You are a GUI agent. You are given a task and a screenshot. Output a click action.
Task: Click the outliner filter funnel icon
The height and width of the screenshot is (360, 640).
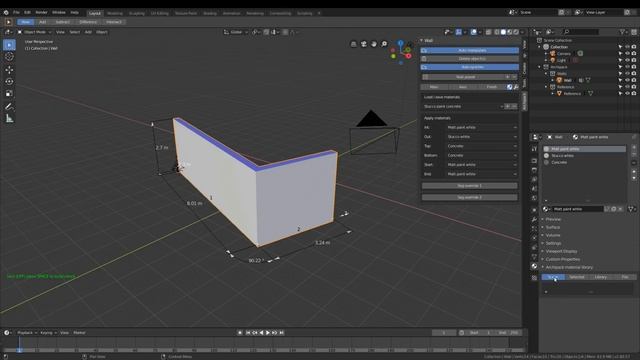[x=622, y=32]
